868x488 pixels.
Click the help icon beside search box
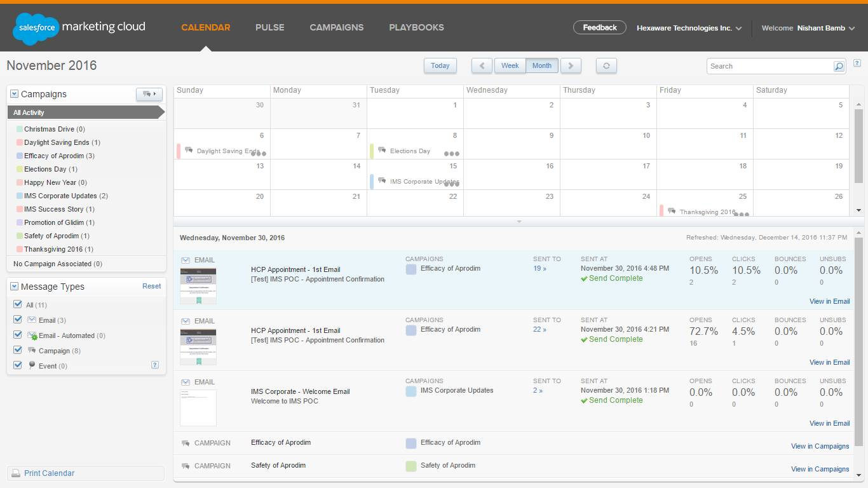857,63
